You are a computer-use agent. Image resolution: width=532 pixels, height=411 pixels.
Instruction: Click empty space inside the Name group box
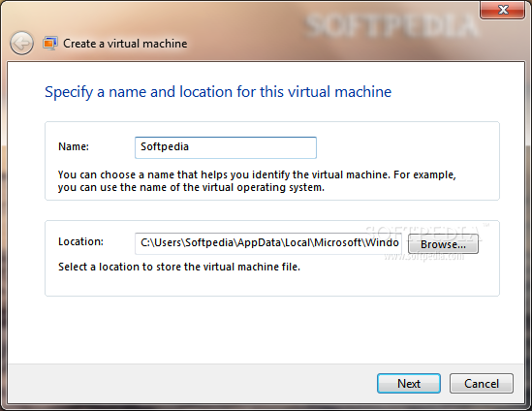(407, 147)
